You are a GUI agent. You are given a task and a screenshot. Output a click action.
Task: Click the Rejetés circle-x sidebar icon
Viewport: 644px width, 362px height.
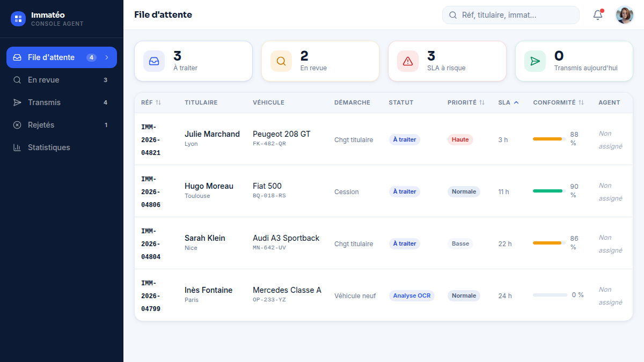(17, 125)
